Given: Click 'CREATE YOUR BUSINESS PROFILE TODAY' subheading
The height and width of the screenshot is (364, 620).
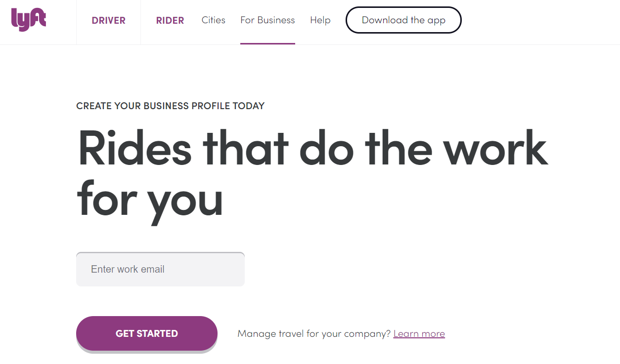Looking at the screenshot, I should pos(171,106).
